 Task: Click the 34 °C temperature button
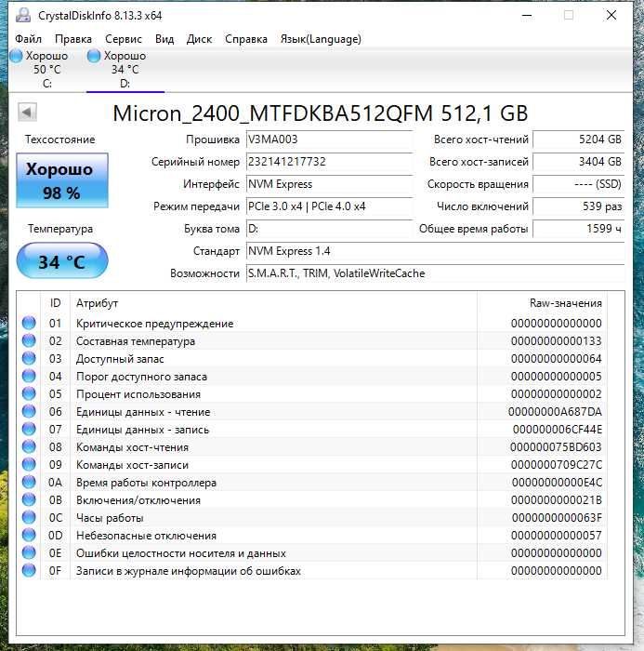pos(62,260)
